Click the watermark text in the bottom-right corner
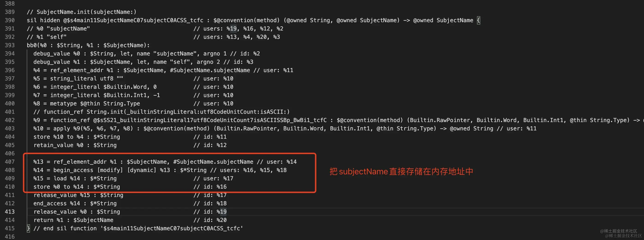 (621, 234)
